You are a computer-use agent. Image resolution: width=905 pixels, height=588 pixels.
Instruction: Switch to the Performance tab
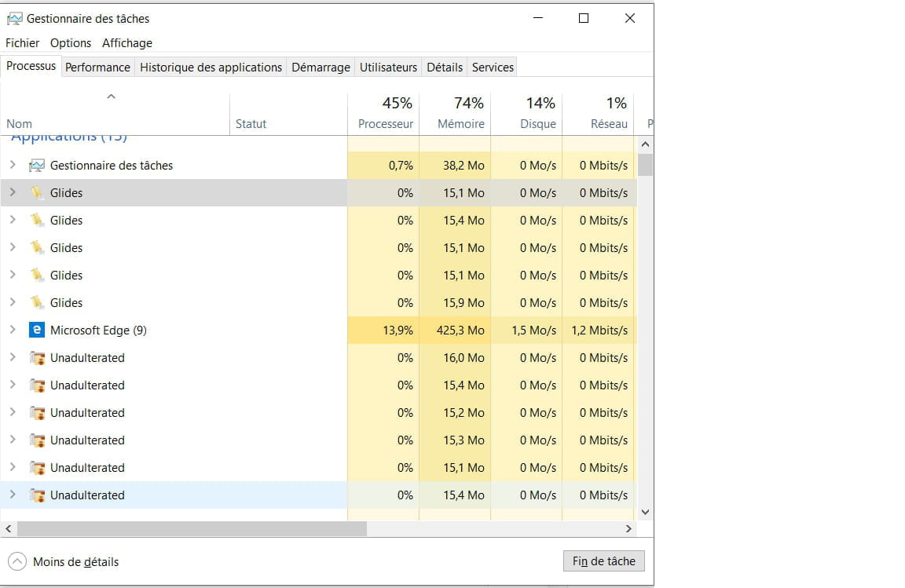point(97,67)
